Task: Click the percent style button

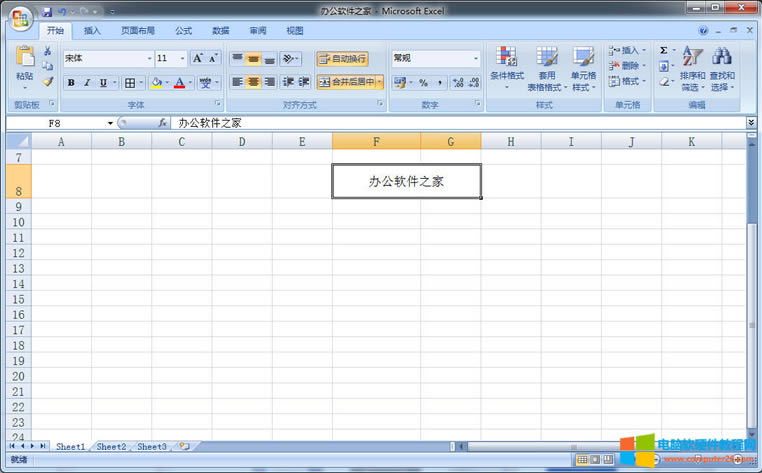Action: (423, 83)
